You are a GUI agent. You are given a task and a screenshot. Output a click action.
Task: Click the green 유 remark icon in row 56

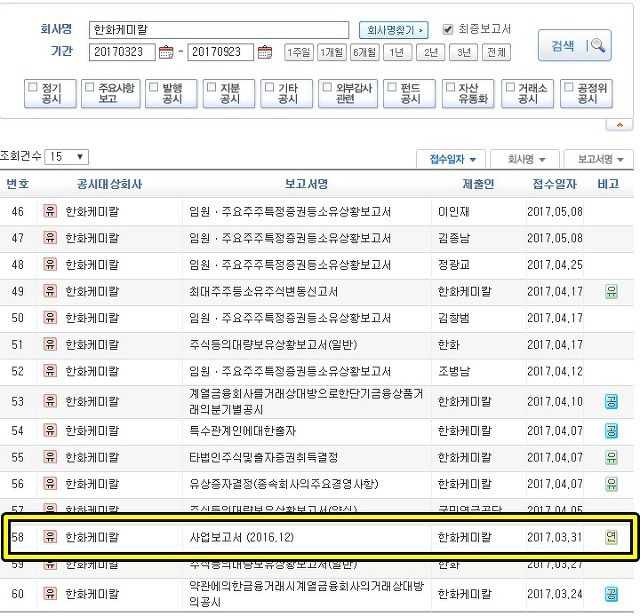[611, 484]
